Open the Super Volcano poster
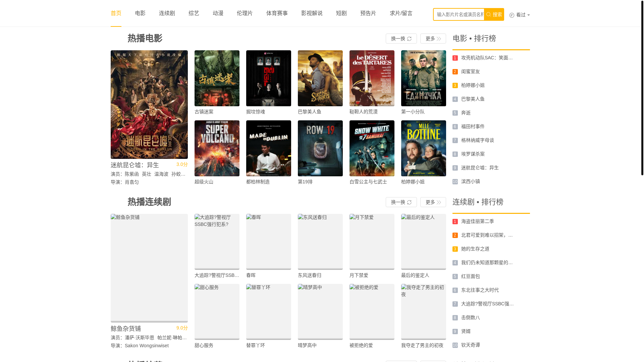 pos(217,148)
